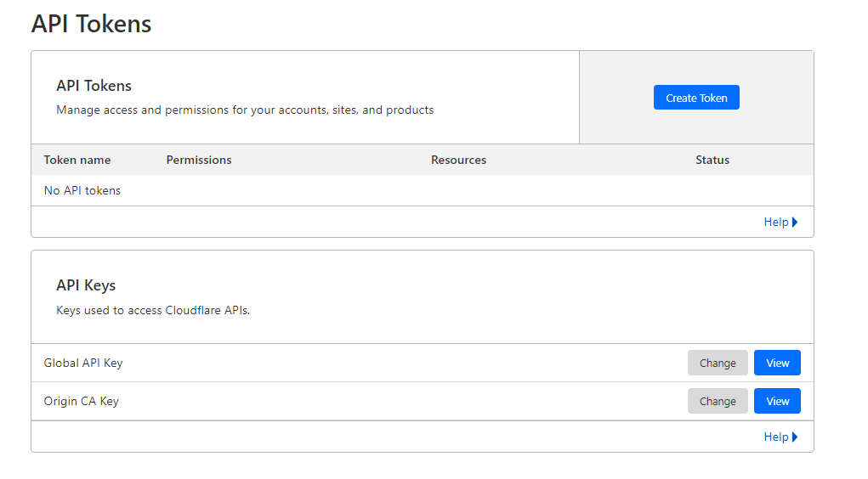
Task: Click the arrow icon beside API Tokens Help
Action: pos(795,222)
